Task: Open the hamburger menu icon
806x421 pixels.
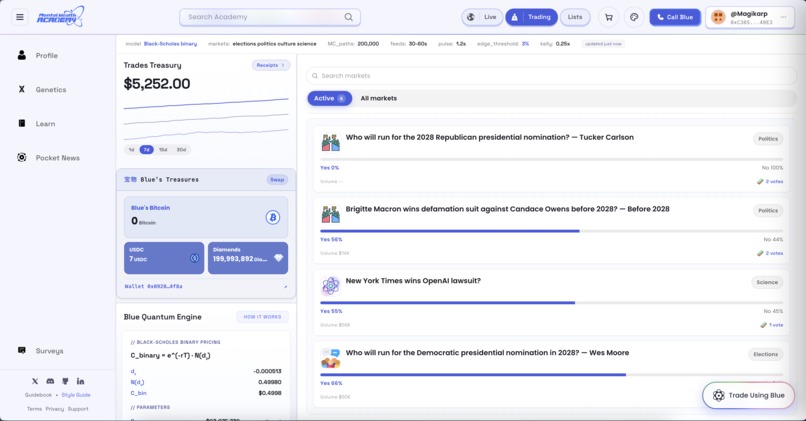Action: click(20, 17)
